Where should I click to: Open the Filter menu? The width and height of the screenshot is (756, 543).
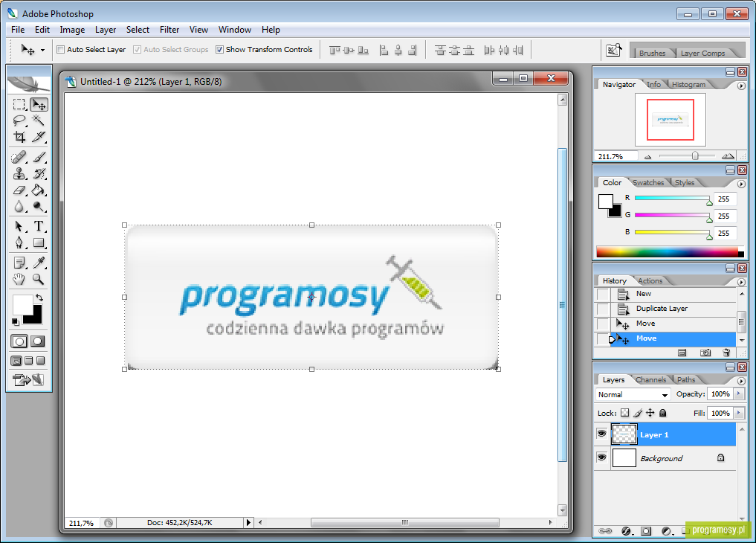[169, 30]
